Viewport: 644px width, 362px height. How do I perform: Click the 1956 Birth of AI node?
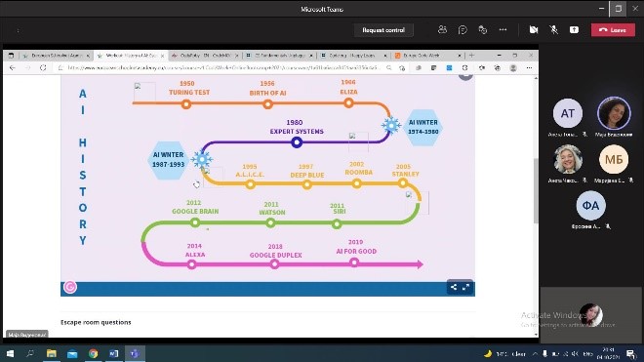(x=267, y=104)
